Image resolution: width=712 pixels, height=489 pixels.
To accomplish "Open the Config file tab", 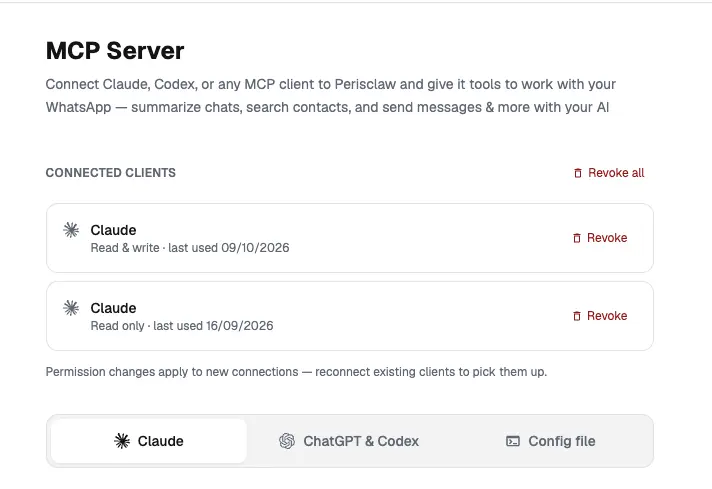I will pyautogui.click(x=550, y=441).
